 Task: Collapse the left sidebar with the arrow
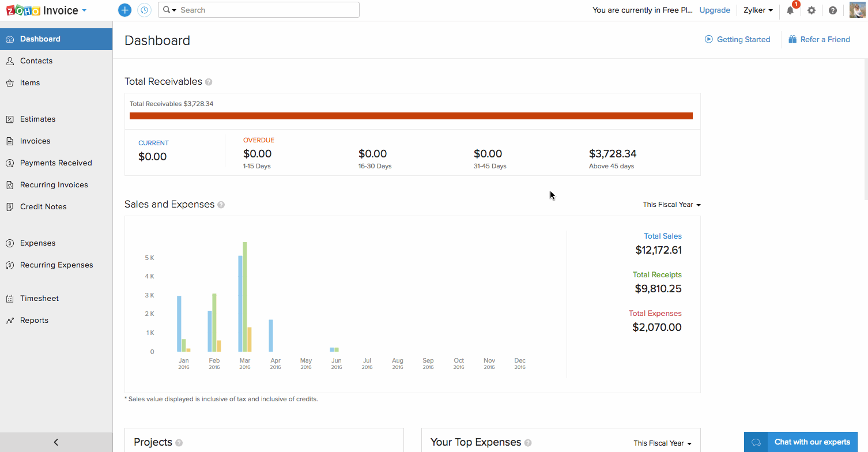pyautogui.click(x=56, y=442)
